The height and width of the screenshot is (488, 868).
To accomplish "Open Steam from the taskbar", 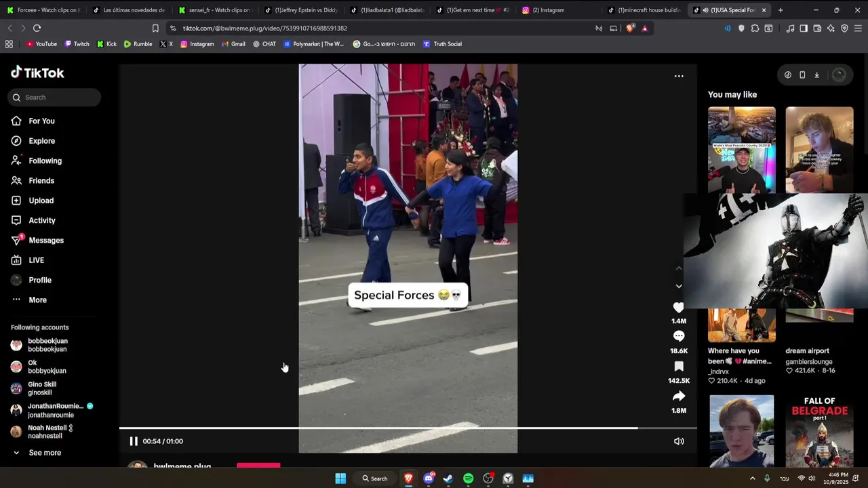I will click(448, 479).
